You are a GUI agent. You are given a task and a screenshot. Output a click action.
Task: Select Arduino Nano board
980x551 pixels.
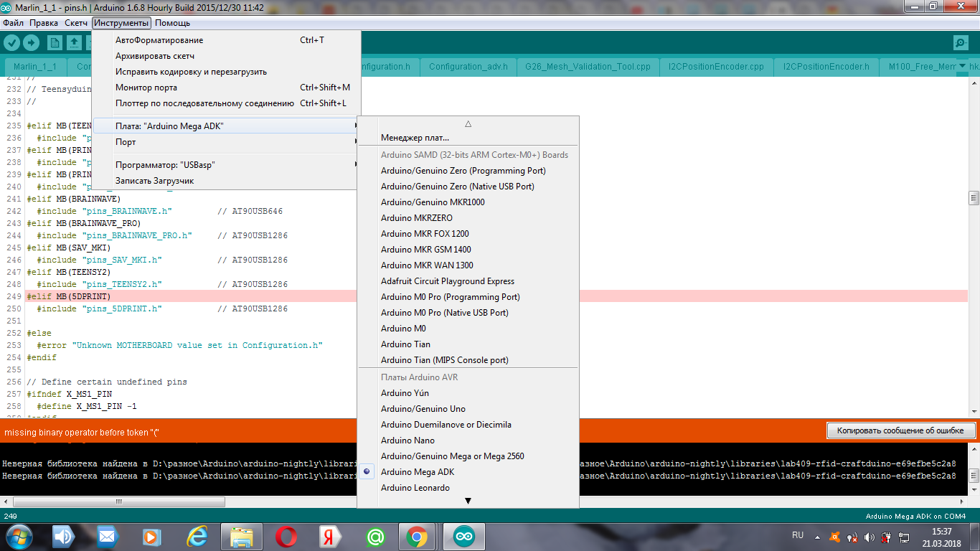pos(468,441)
